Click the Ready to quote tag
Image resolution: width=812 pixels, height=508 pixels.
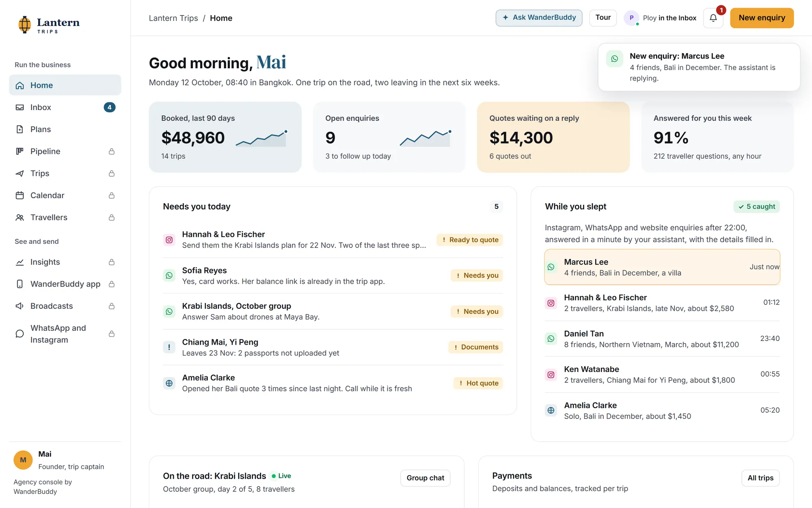coord(470,240)
